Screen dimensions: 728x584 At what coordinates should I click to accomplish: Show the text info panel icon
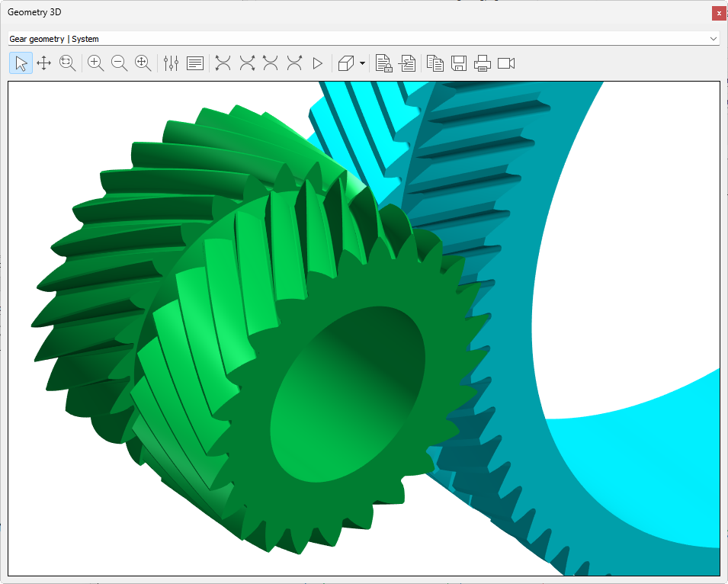coord(195,63)
